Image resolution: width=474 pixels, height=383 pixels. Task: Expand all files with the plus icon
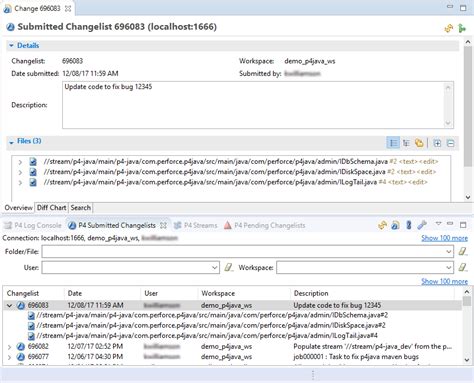437,143
